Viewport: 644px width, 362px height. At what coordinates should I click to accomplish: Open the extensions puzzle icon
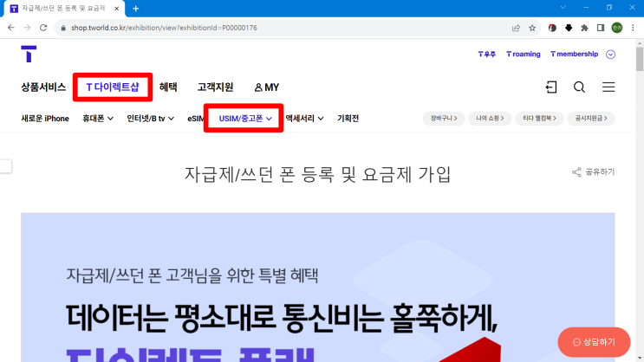[x=584, y=28]
